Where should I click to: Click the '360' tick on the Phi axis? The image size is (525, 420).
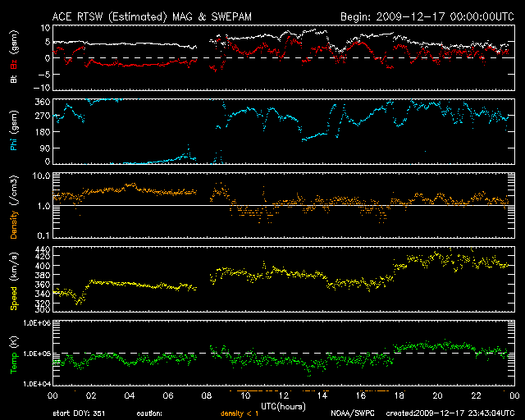(x=43, y=102)
